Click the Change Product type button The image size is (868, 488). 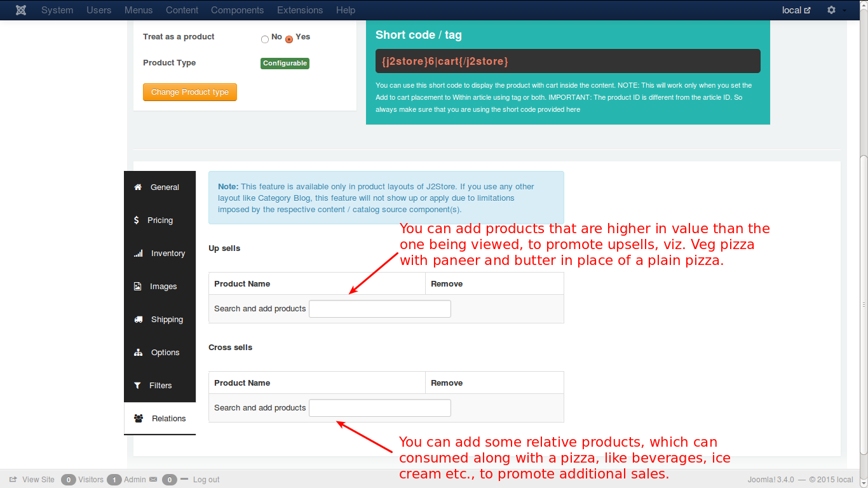pos(190,92)
